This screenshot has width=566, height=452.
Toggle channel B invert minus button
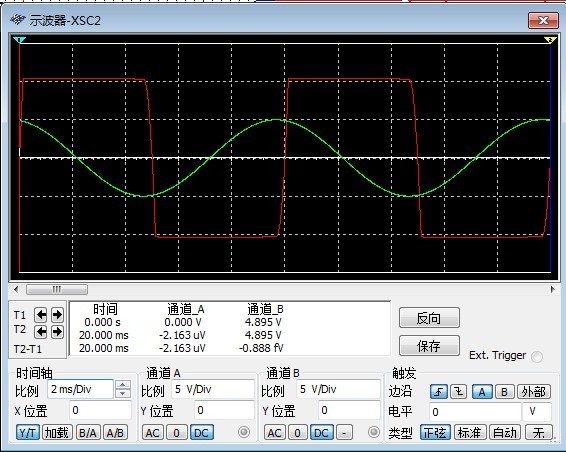344,433
